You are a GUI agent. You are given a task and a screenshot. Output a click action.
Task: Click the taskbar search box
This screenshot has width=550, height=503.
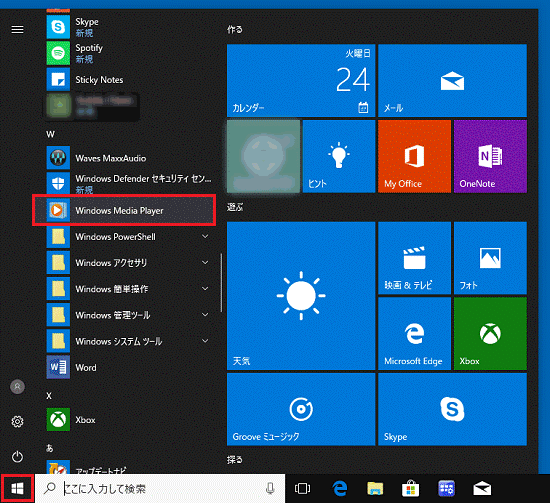pyautogui.click(x=160, y=488)
